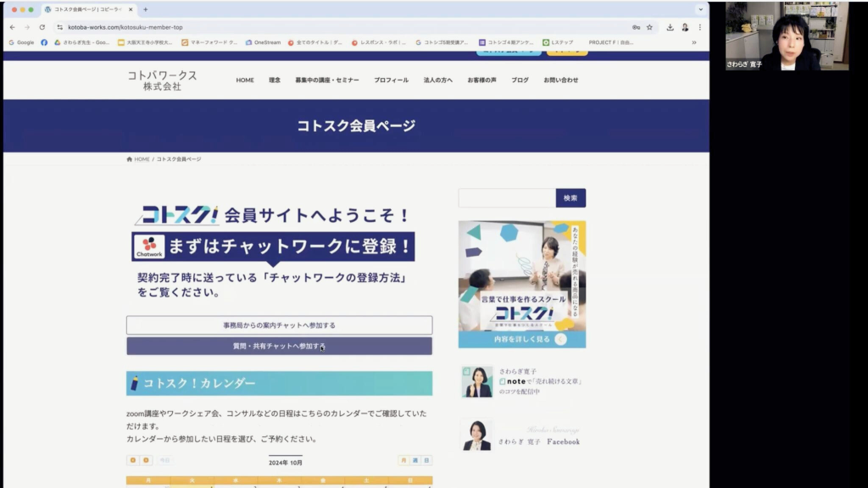Close the コトスク会員ページ tab
Image resolution: width=868 pixels, height=488 pixels.
[131, 9]
